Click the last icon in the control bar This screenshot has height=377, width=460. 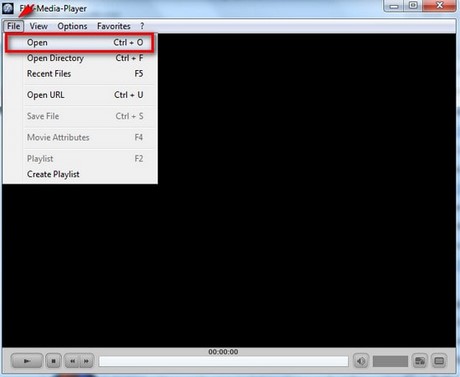pos(439,361)
